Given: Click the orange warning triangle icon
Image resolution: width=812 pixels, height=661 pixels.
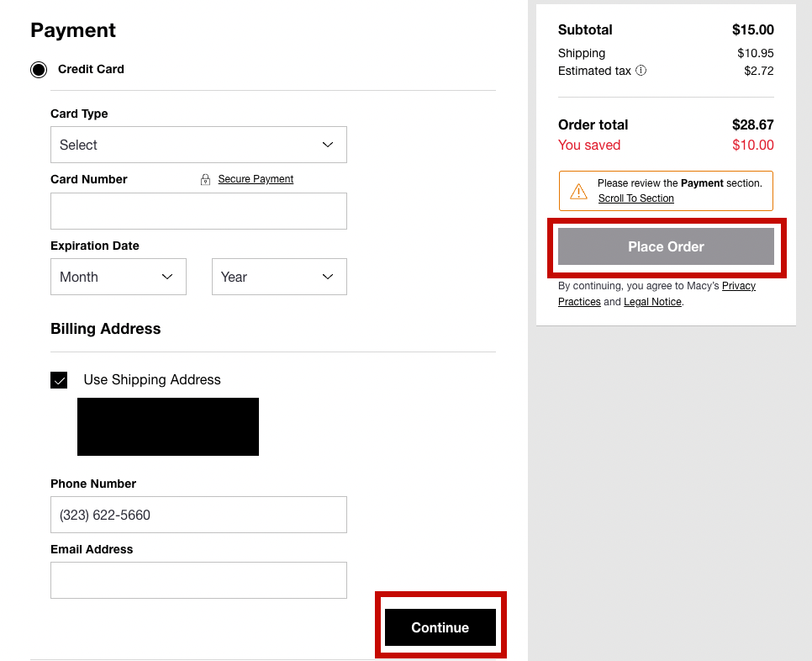Looking at the screenshot, I should coord(579,191).
